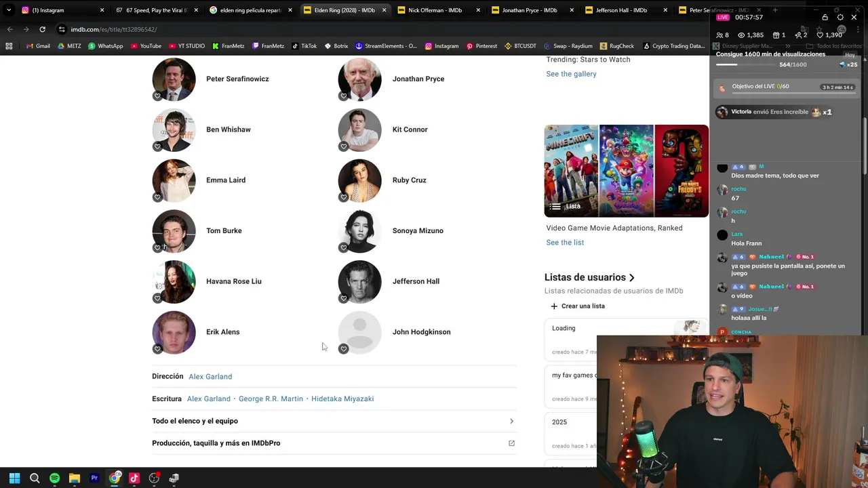
Task: Open Producción, taquilla y más en IMDbPro
Action: click(x=333, y=443)
